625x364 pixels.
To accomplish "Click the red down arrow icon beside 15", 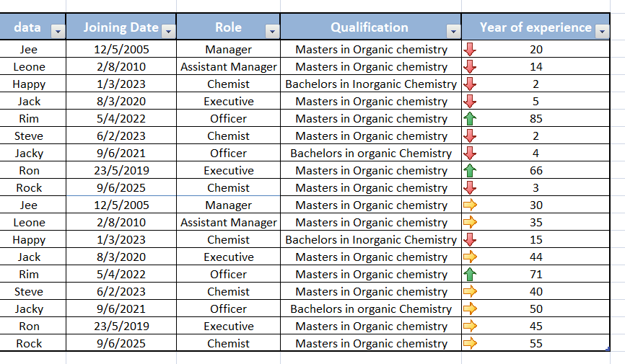I will [470, 240].
